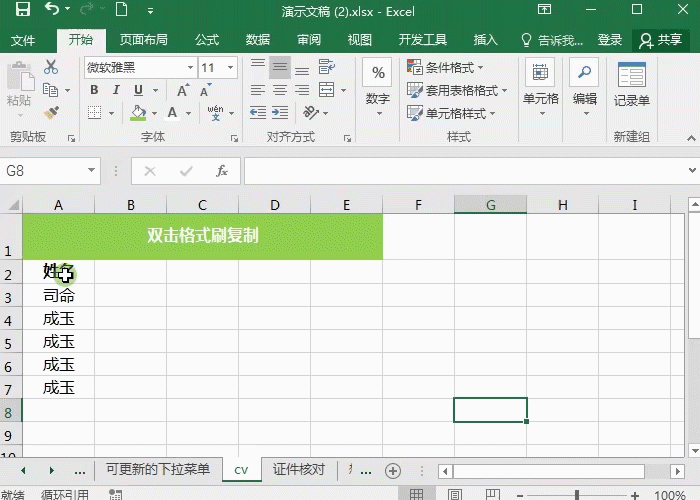Image resolution: width=700 pixels, height=500 pixels.
Task: Open the 条件格式 dropdown menu
Action: pos(446,67)
